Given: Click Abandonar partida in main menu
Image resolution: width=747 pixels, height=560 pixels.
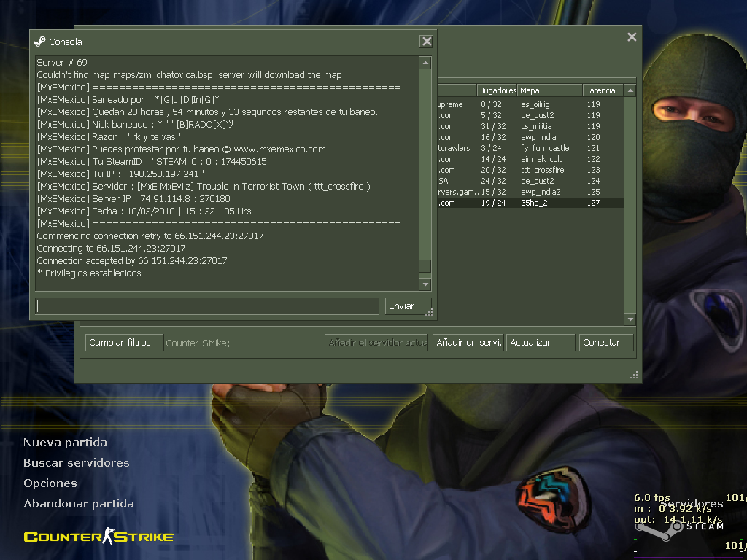Looking at the screenshot, I should coord(79,504).
